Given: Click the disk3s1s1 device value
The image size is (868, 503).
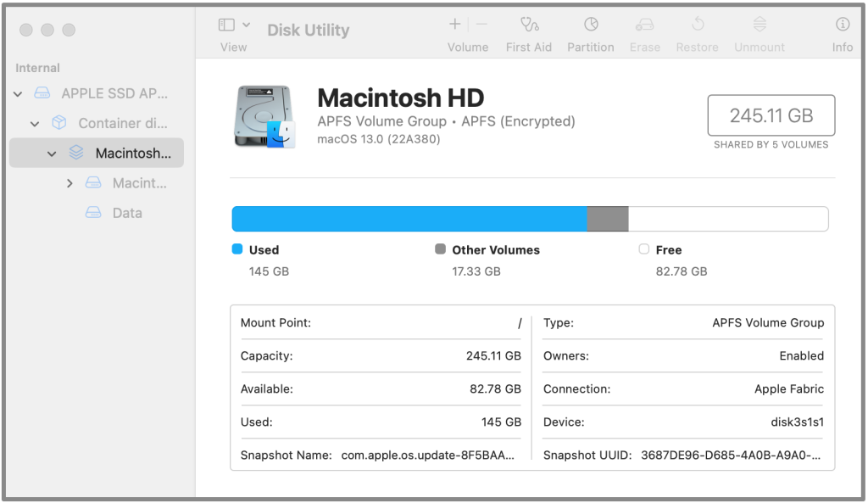Looking at the screenshot, I should 797,422.
